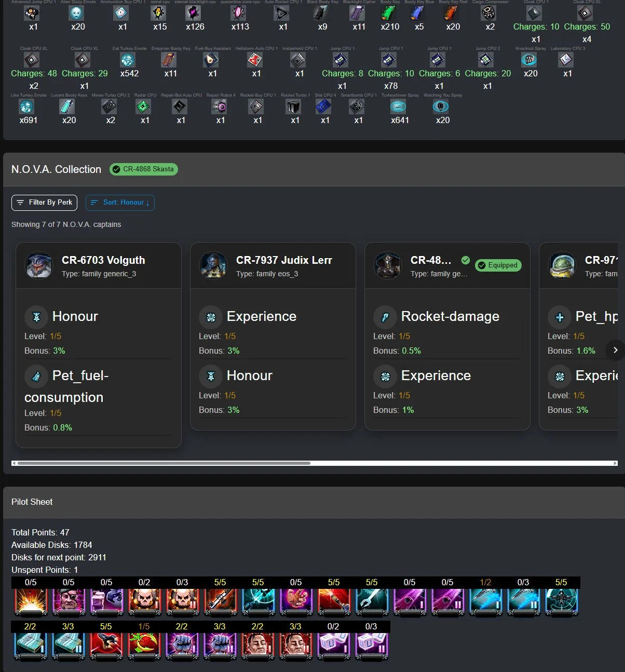The width and height of the screenshot is (625, 672).
Task: Click the Laboratory CPU 3 icon
Action: [x=566, y=60]
